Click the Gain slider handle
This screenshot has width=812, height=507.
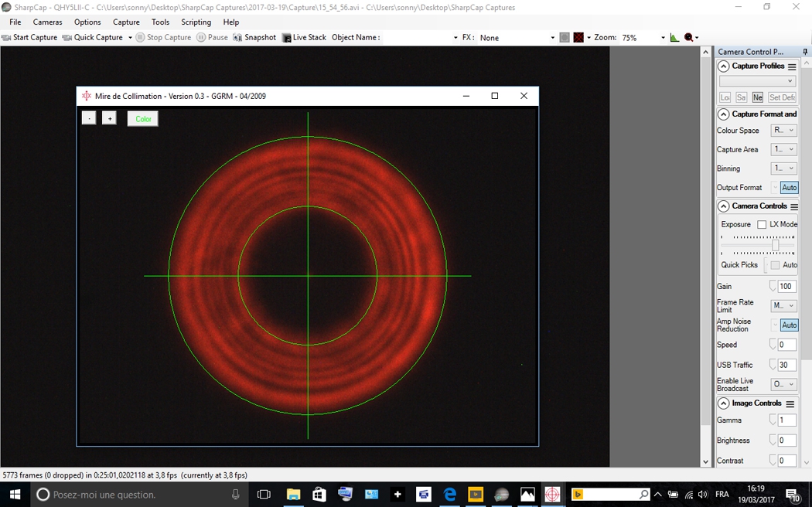(x=773, y=286)
